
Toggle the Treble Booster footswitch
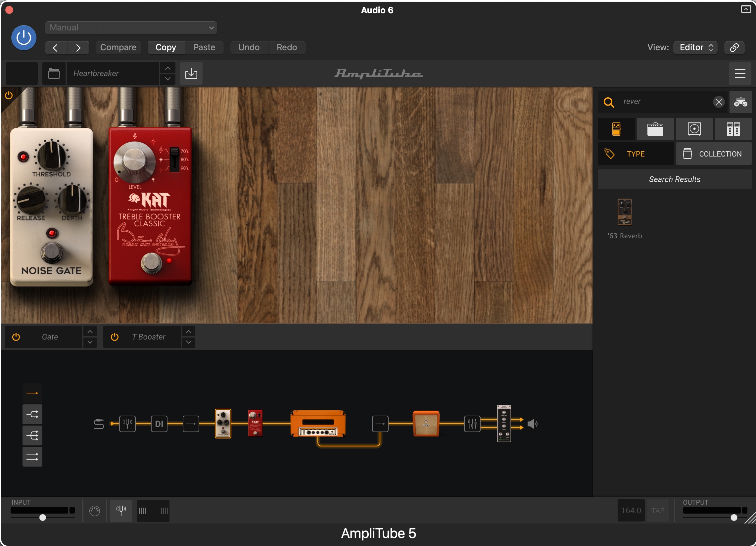point(151,263)
